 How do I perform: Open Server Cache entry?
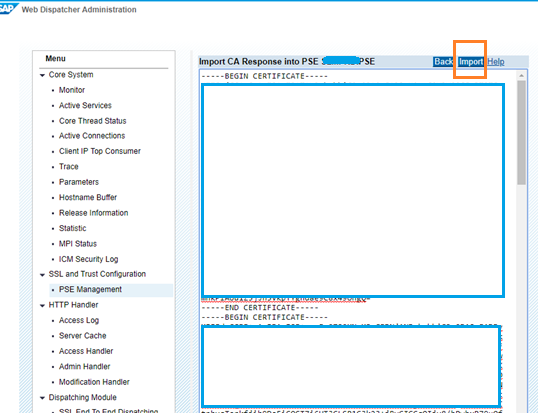point(83,336)
